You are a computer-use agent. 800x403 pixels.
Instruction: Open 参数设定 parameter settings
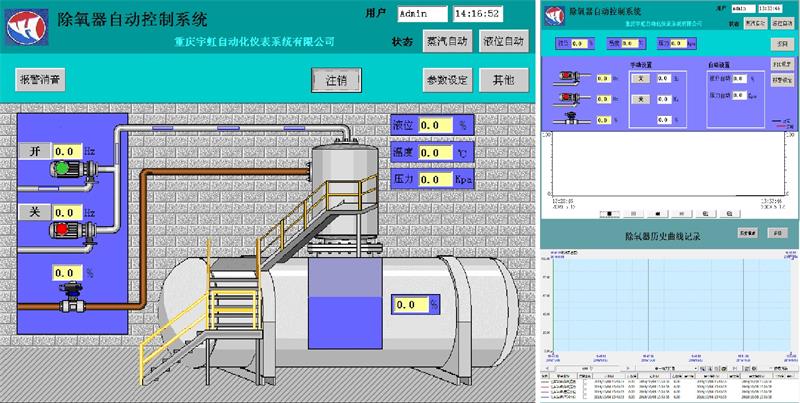pos(446,80)
